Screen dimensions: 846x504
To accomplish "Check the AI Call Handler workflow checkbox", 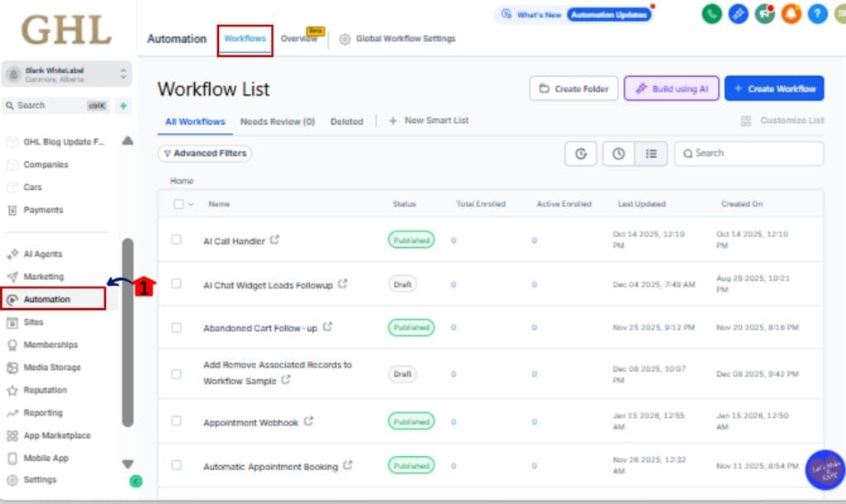I will coord(175,240).
